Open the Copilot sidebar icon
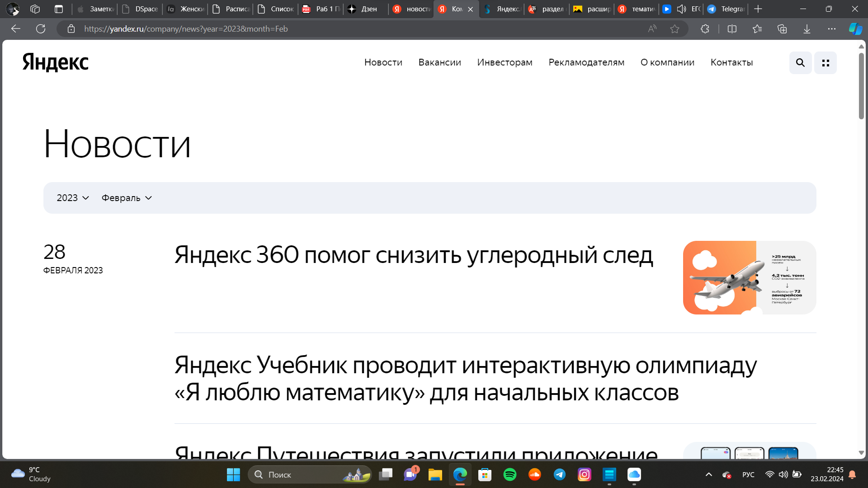Image resolution: width=868 pixels, height=488 pixels. (x=855, y=29)
